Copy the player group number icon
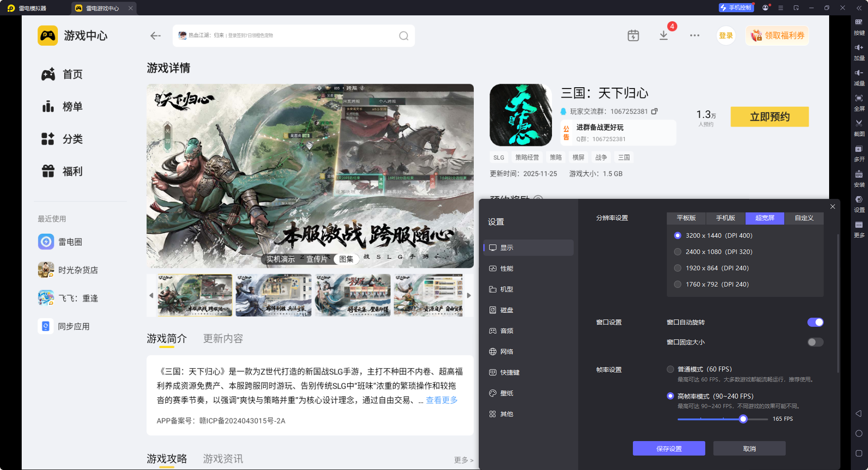Image resolution: width=868 pixels, height=470 pixels. coord(654,111)
